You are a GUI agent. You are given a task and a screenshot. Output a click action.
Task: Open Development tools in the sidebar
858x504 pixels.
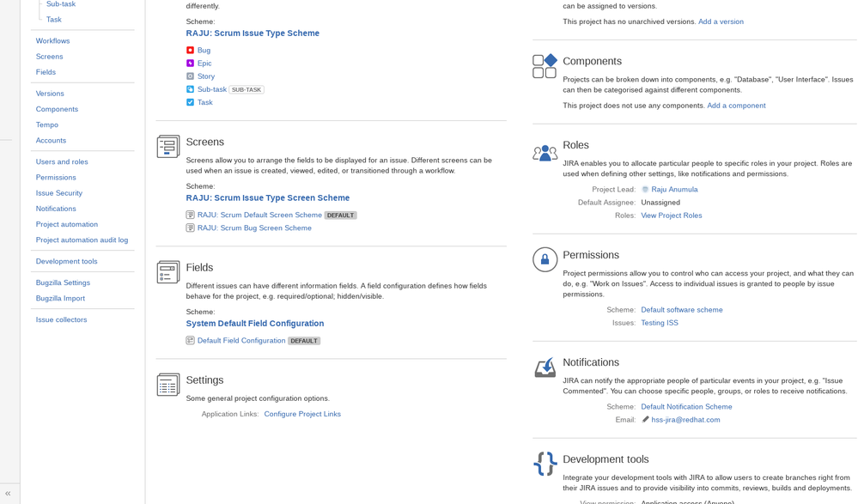click(67, 261)
